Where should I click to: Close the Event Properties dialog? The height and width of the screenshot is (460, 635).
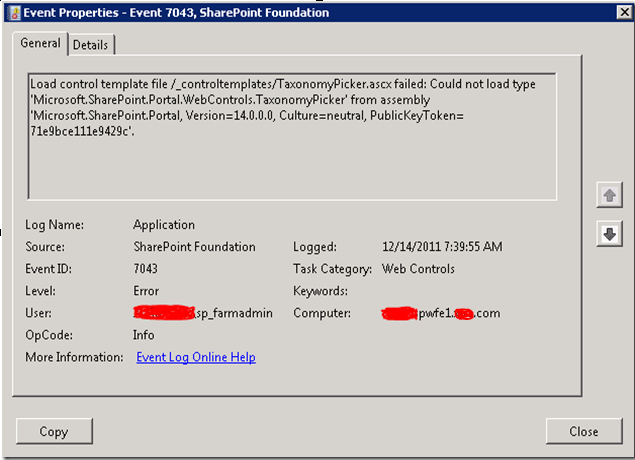pyautogui.click(x=584, y=431)
